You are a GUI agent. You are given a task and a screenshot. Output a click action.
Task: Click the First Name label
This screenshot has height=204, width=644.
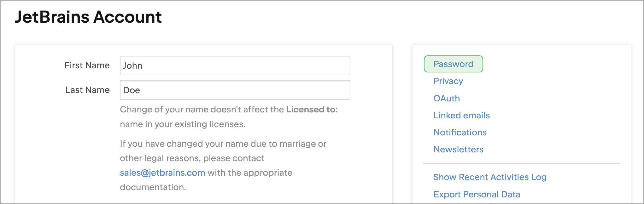pyautogui.click(x=87, y=65)
